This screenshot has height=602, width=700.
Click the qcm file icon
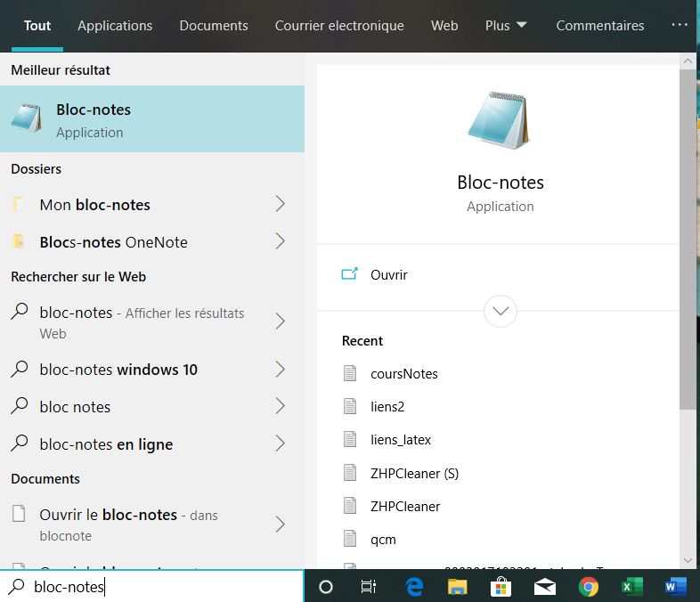pos(350,539)
